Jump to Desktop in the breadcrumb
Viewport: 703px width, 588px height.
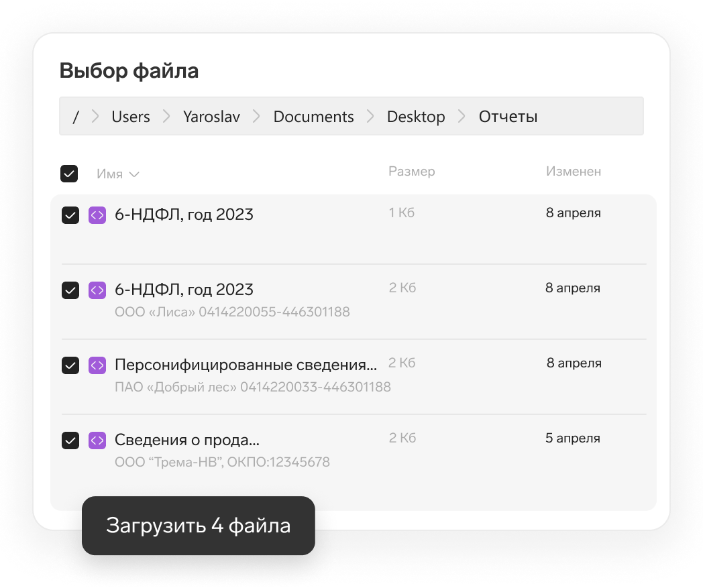click(x=416, y=117)
